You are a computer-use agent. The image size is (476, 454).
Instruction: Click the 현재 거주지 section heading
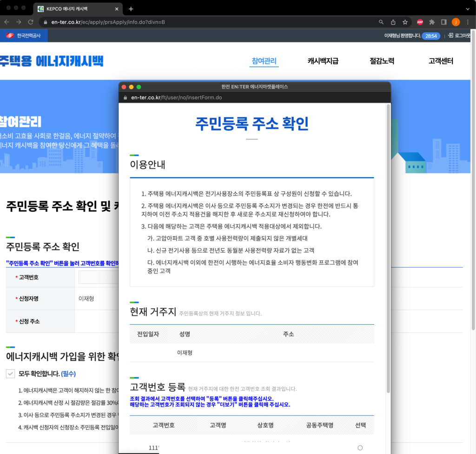(153, 312)
